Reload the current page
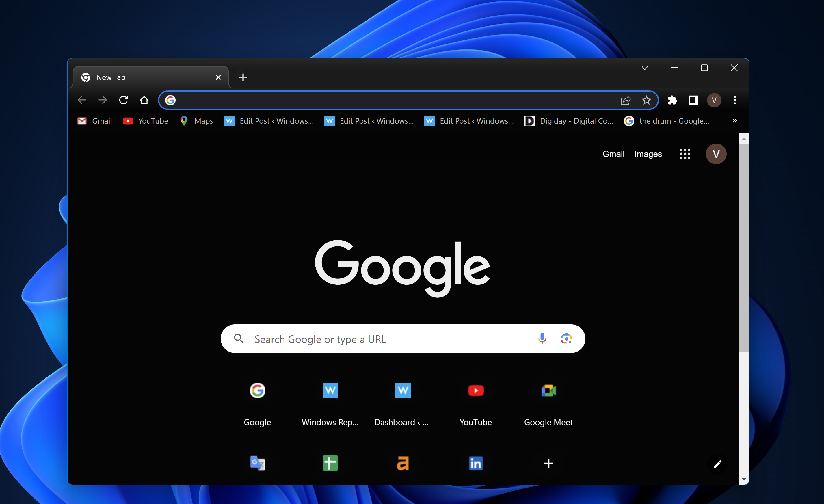This screenshot has width=824, height=504. coord(123,100)
